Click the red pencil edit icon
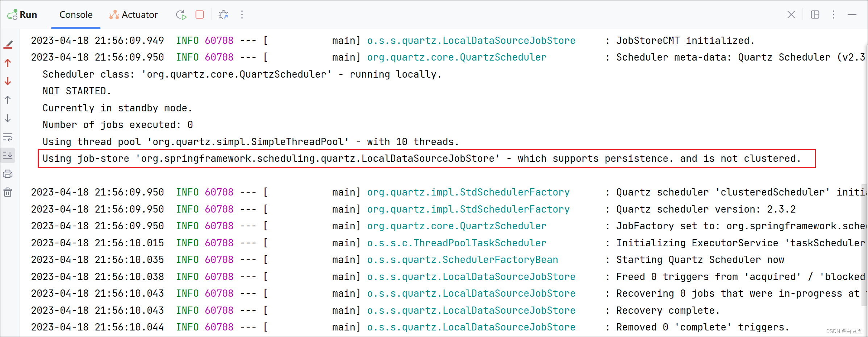This screenshot has width=868, height=337. (x=8, y=45)
